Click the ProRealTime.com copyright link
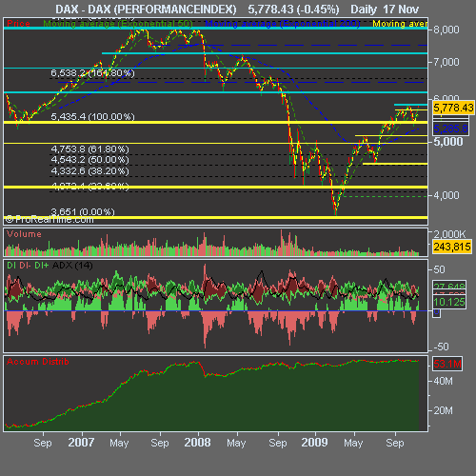Image resolution: width=476 pixels, height=476 pixels. tap(50, 219)
